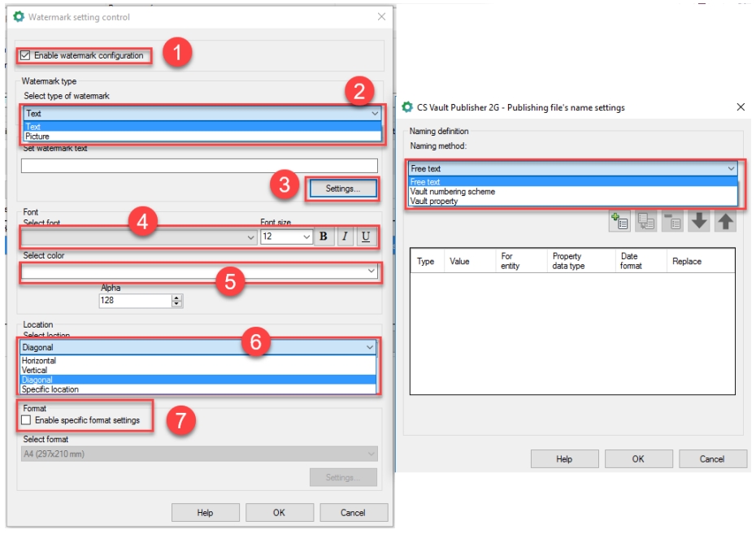Open watermark text Settings button

tap(341, 189)
